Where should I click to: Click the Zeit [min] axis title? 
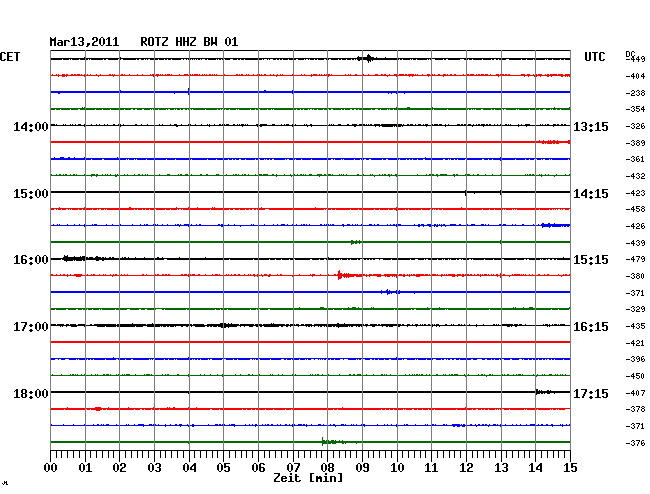[308, 478]
